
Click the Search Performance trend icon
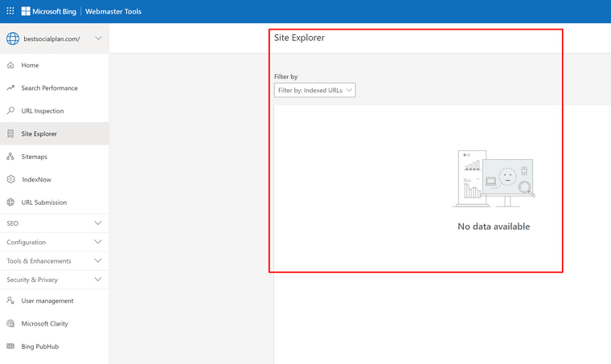point(10,88)
